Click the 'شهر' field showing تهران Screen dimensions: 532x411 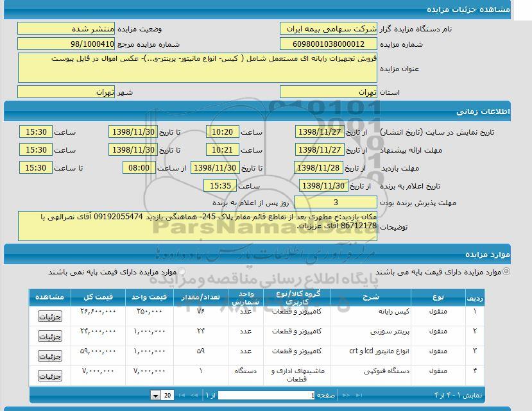[66, 92]
